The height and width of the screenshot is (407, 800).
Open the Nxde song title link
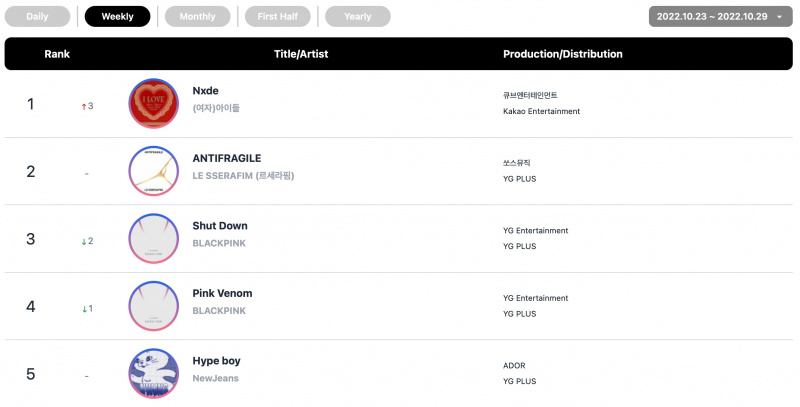click(206, 91)
